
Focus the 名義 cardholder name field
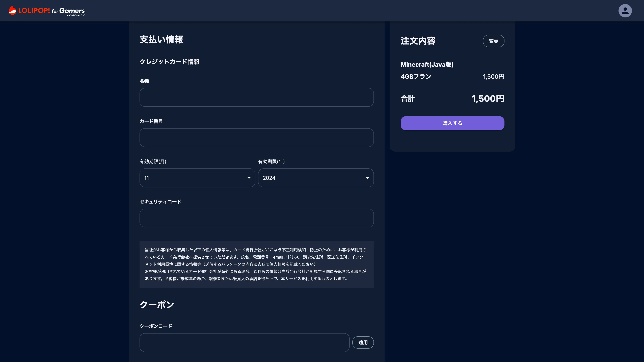(256, 97)
